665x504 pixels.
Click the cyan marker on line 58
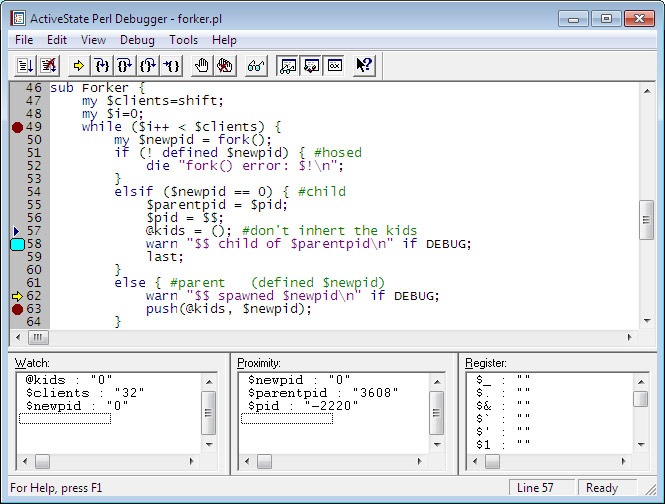(17, 244)
